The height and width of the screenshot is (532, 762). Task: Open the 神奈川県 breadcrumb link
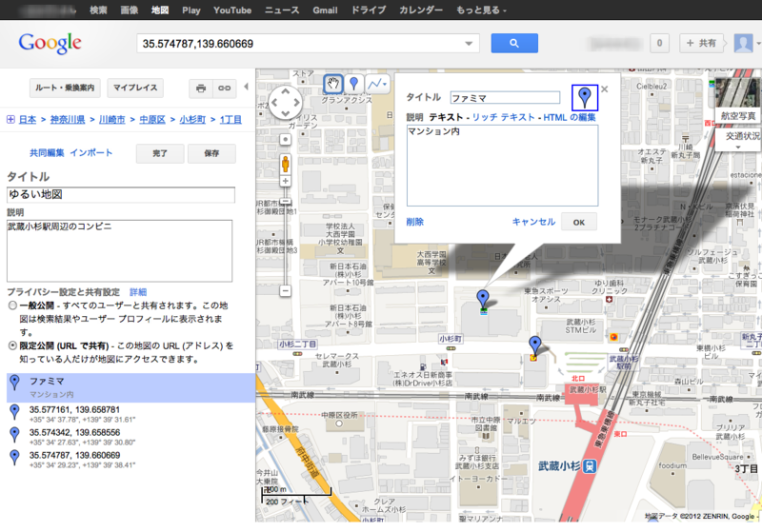click(x=68, y=119)
